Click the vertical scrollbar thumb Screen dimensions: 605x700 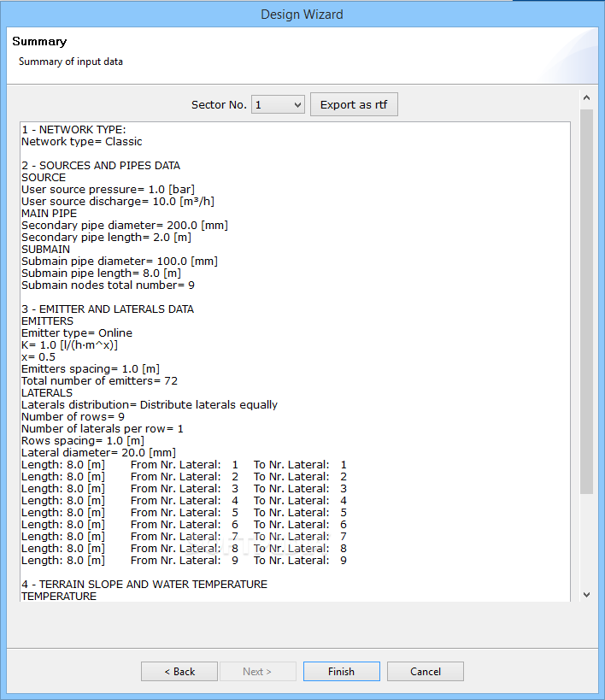[587, 302]
